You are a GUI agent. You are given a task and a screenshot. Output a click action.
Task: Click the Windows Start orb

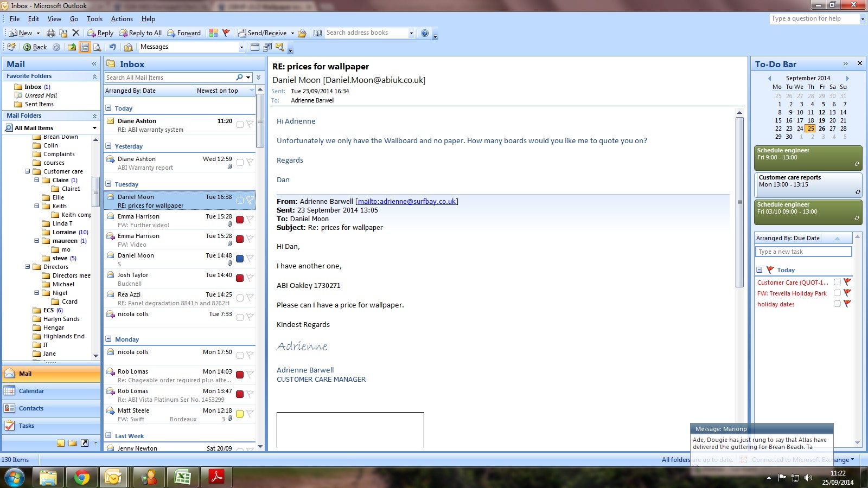tap(14, 477)
